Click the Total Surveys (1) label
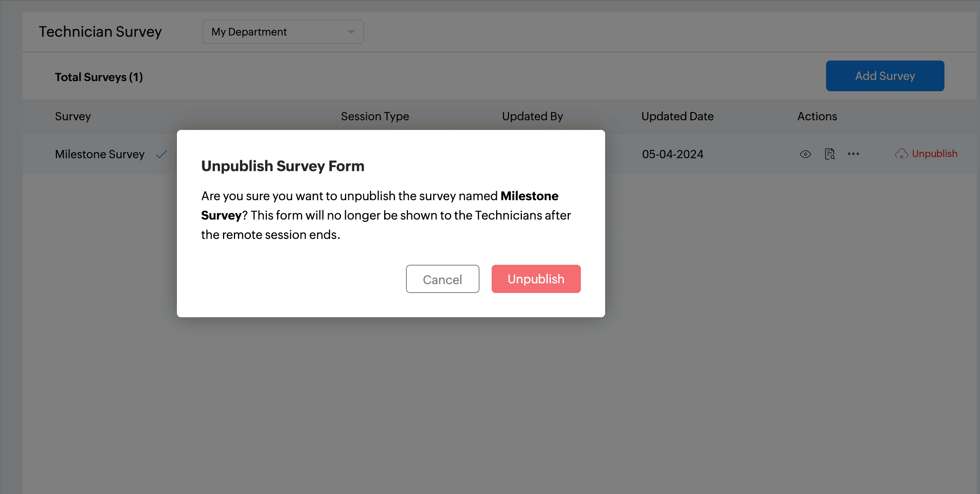The width and height of the screenshot is (980, 494). 99,77
